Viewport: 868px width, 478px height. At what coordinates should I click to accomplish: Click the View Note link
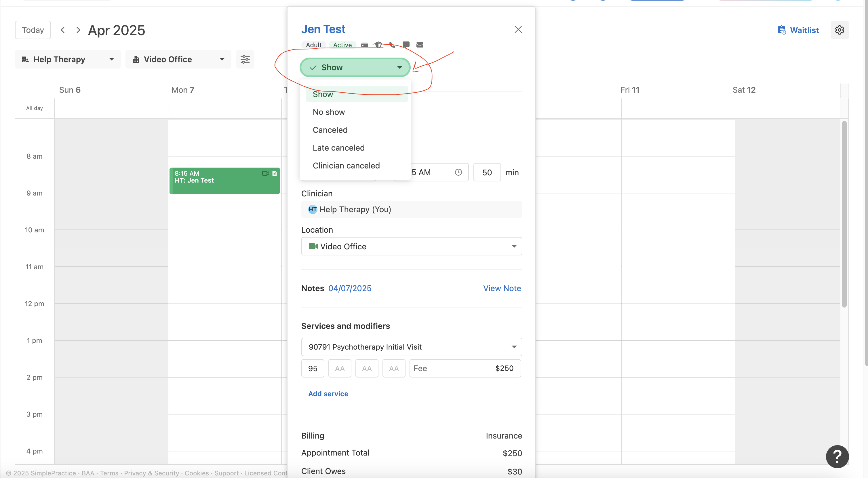click(502, 288)
